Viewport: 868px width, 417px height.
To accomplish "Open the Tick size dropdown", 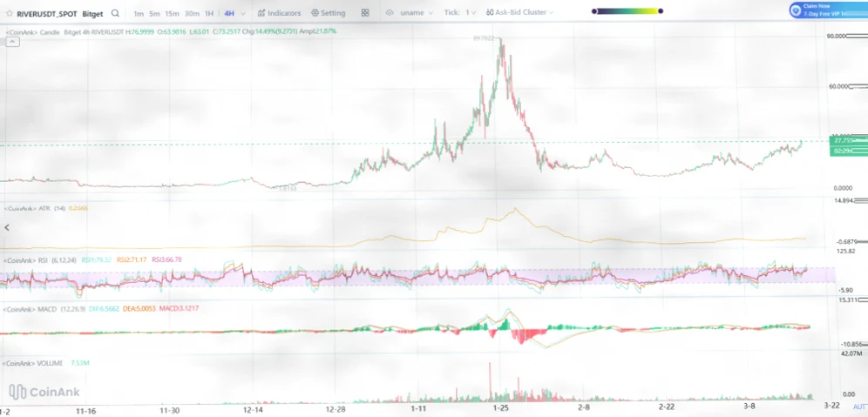I will [x=460, y=12].
